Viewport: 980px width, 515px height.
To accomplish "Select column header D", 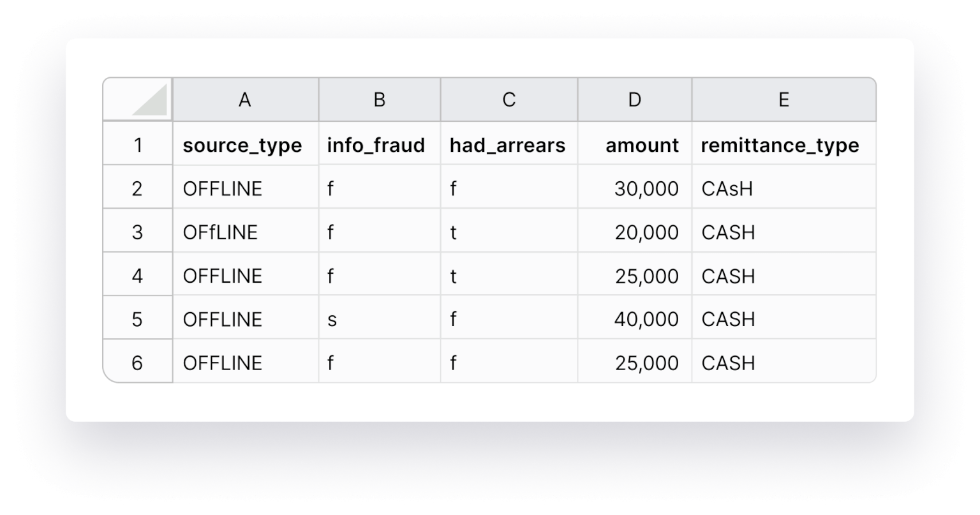I will point(634,99).
